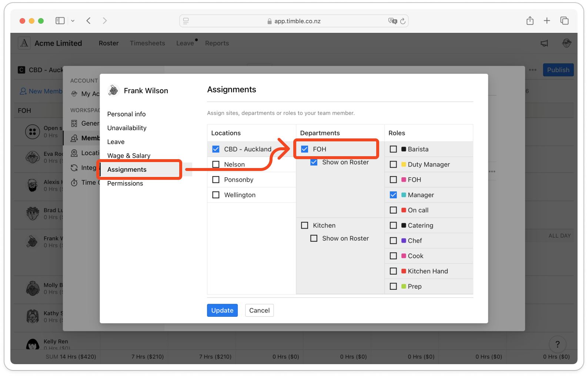This screenshot has height=376, width=588.
Task: Open the help question mark button
Action: (x=557, y=344)
